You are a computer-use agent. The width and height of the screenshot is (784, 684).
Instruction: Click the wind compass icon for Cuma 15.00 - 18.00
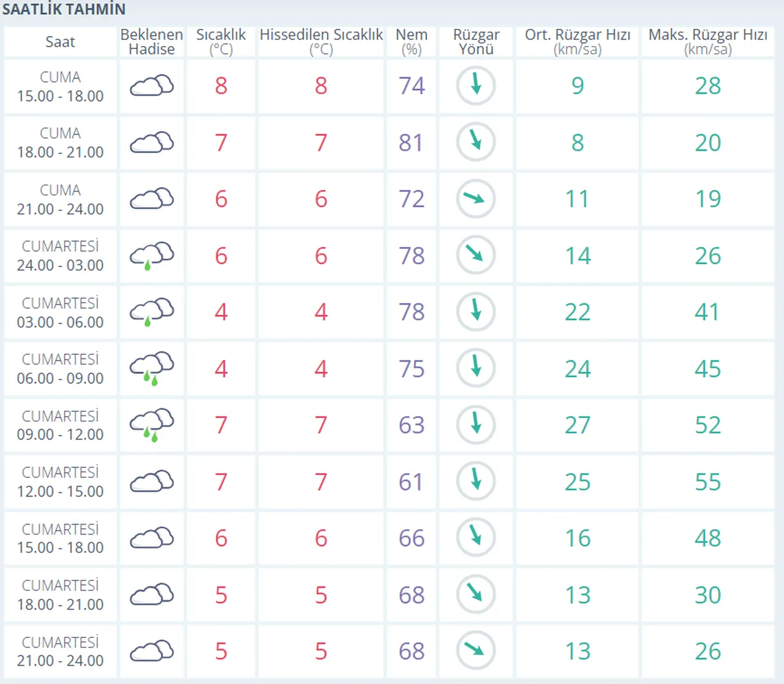click(x=475, y=86)
